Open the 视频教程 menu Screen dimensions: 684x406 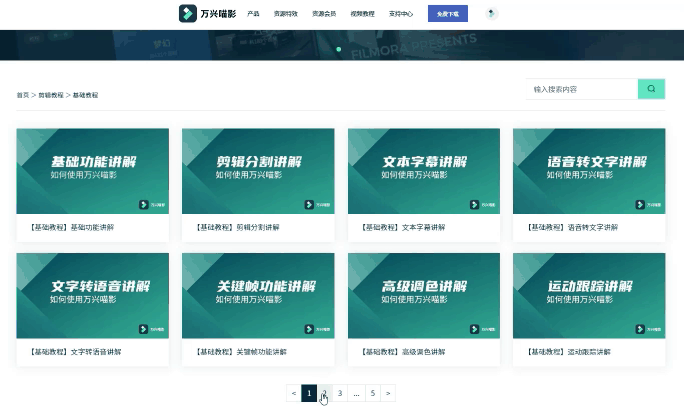[363, 14]
